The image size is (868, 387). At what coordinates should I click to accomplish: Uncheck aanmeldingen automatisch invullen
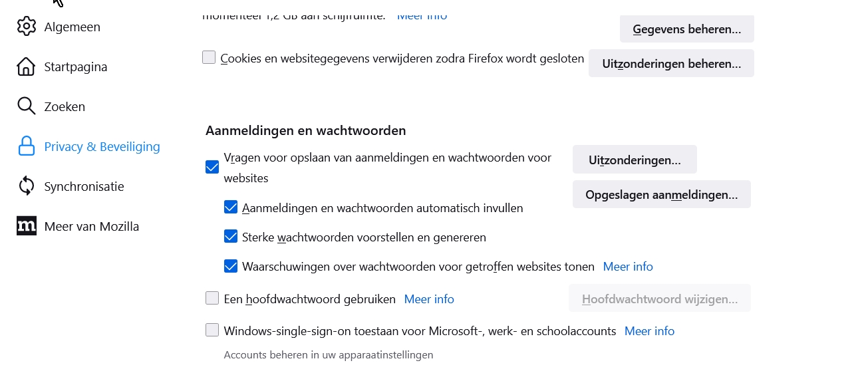[x=231, y=207]
